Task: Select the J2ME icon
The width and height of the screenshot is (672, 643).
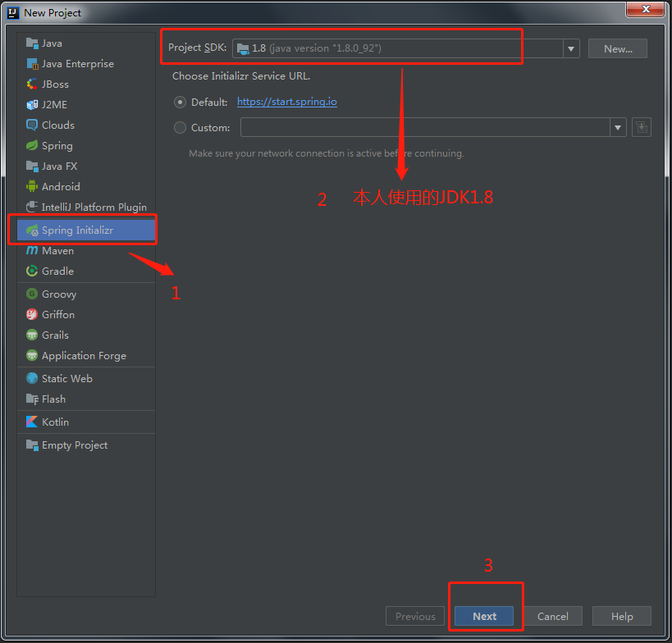Action: click(32, 105)
